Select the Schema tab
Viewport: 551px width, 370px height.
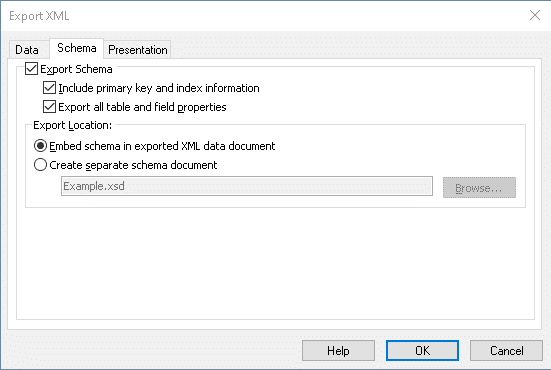pyautogui.click(x=76, y=48)
